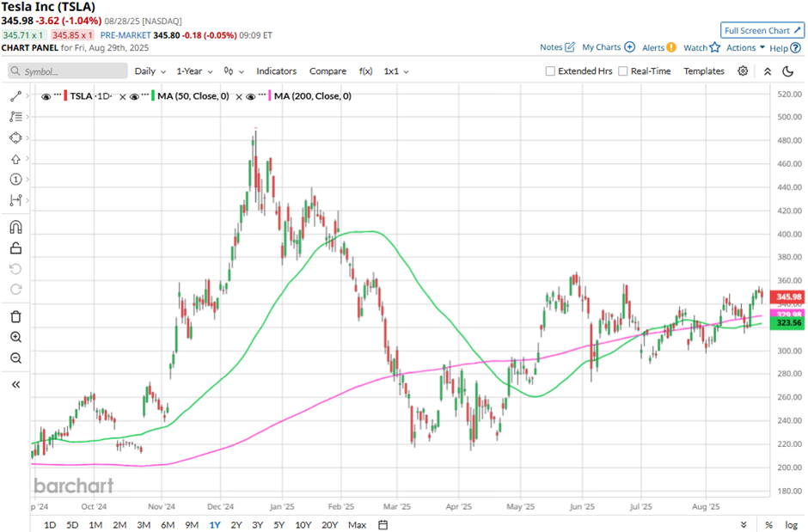Collapse the chart toolbar with double chevron
This screenshot has width=808, height=532.
(x=768, y=71)
